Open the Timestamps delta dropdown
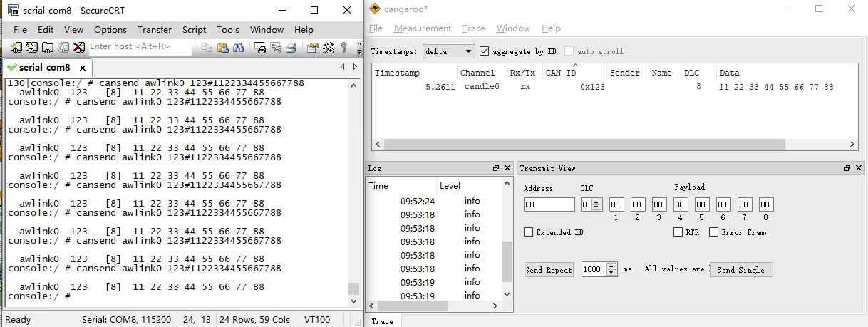Image resolution: width=868 pixels, height=327 pixels. coord(448,51)
